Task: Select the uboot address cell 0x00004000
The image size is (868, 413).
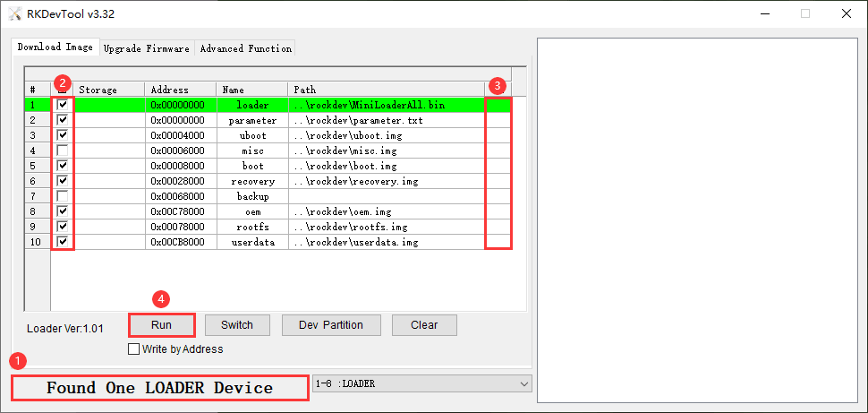Action: point(181,134)
